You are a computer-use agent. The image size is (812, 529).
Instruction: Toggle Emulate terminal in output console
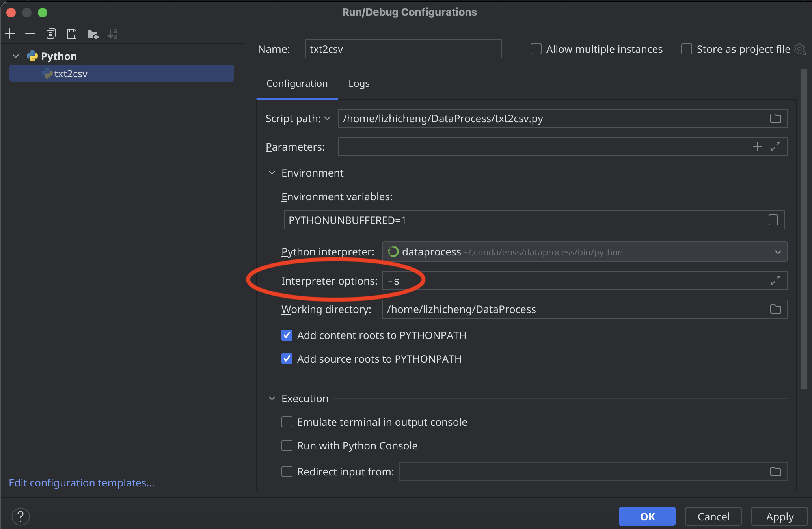click(x=287, y=422)
